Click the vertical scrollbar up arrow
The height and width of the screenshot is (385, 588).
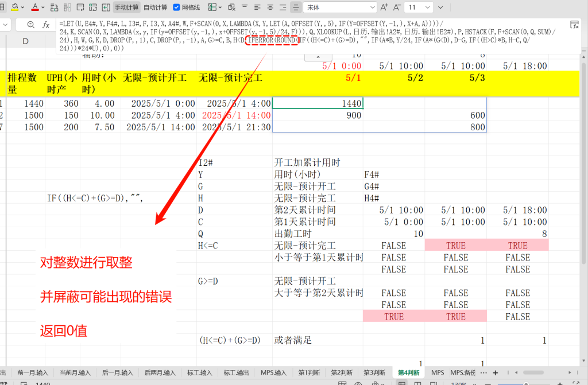tap(584, 57)
